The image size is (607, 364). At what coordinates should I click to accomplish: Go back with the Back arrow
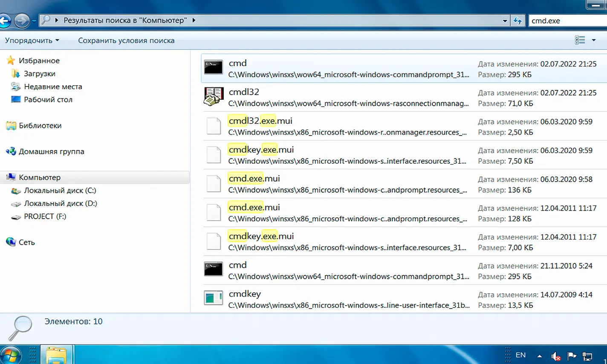pyautogui.click(x=4, y=20)
